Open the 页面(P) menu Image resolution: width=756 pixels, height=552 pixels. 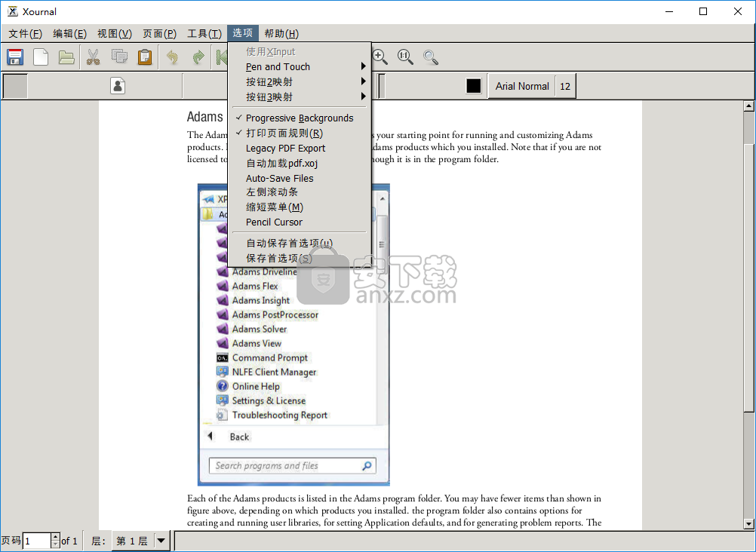160,33
